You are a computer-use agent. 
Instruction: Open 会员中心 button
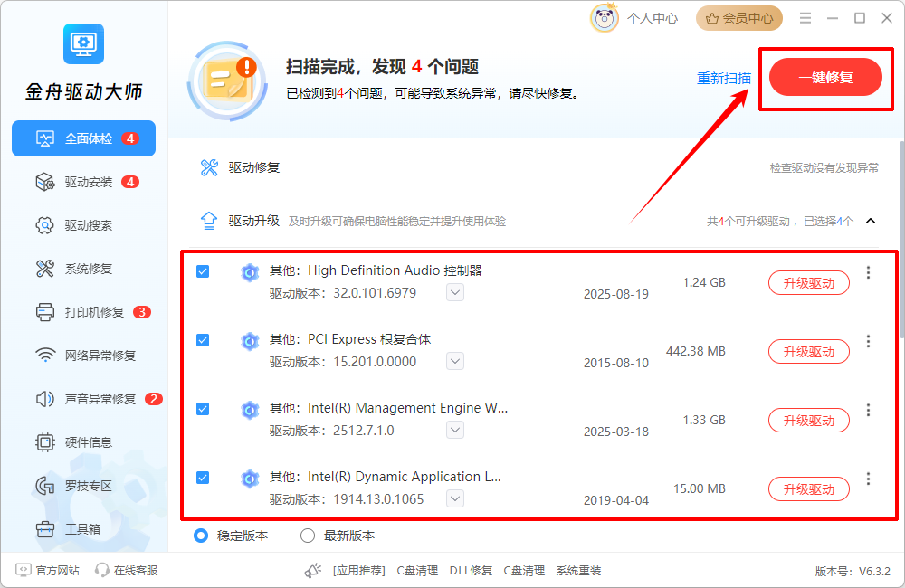pos(739,18)
